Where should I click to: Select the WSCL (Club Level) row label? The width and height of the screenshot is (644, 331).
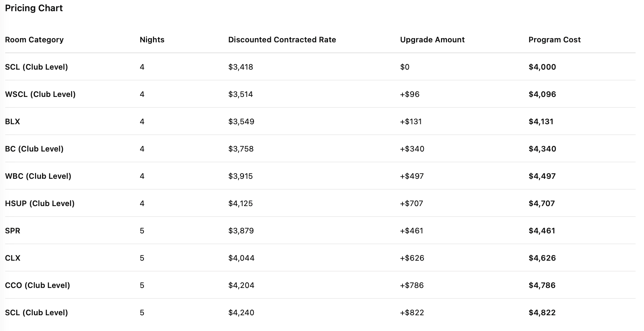[x=40, y=94]
